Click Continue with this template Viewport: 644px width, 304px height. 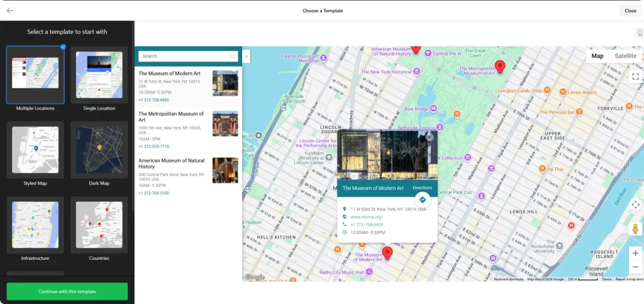[67, 291]
